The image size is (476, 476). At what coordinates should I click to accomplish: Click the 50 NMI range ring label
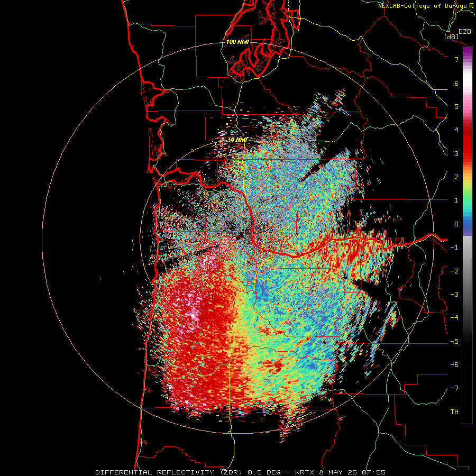pyautogui.click(x=237, y=140)
